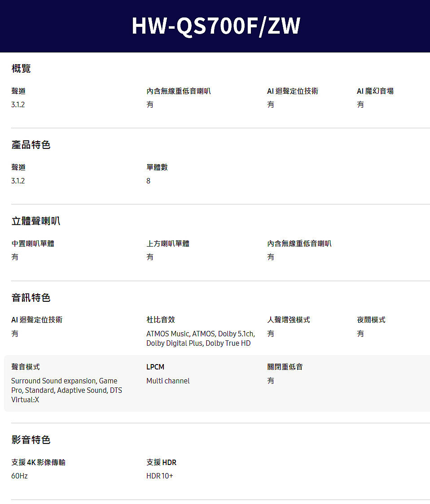Image resolution: width=430 pixels, height=504 pixels.
Task: Select the Multi channel value
Action: click(168, 381)
